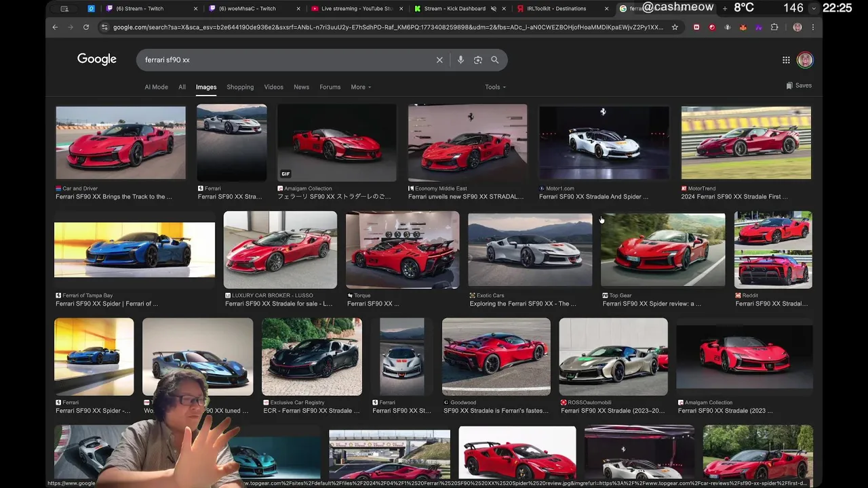
Task: Open the Exclusive Car Registry black car thumbnail
Action: coord(312,357)
